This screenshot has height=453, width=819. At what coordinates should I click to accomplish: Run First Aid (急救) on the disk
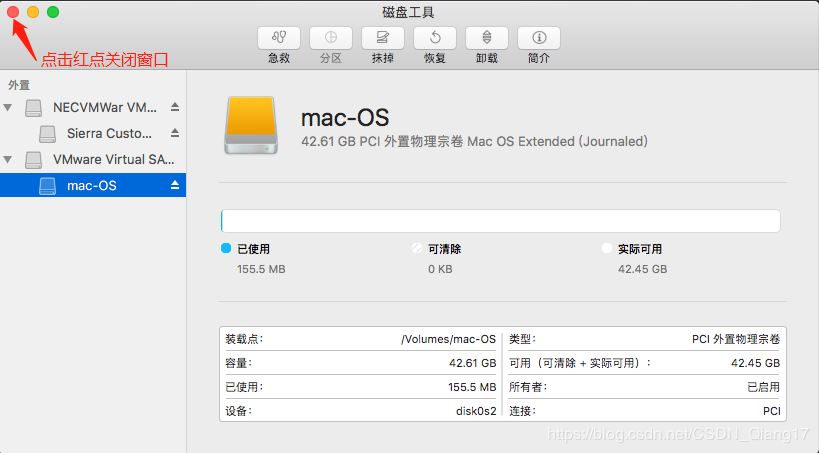point(279,38)
